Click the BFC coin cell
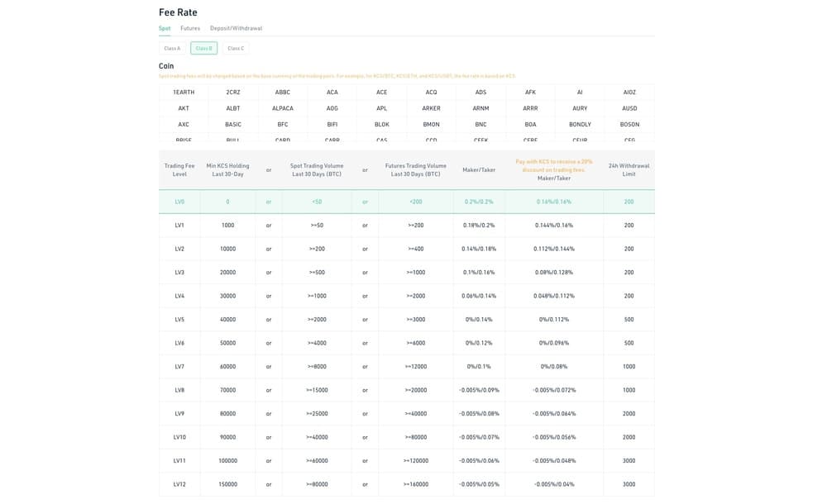The height and width of the screenshot is (504, 827). coord(283,125)
